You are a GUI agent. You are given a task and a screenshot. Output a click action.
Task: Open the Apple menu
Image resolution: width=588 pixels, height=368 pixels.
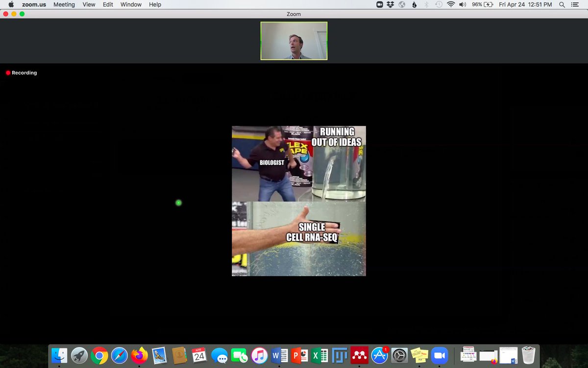pos(11,4)
